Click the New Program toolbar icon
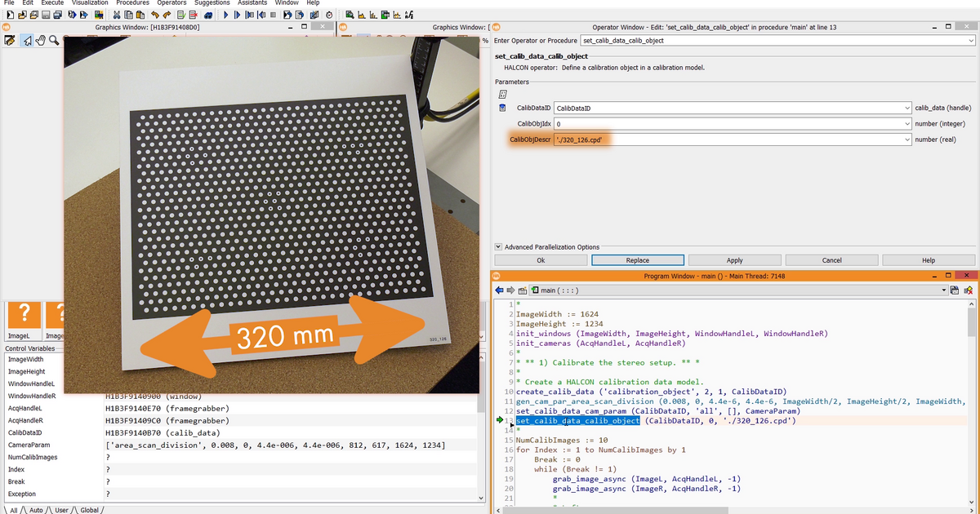Viewport: 980px width, 514px height. click(10, 15)
